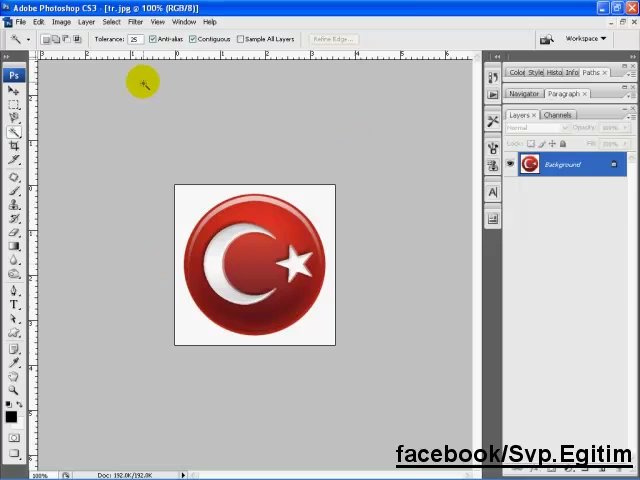Select the Rectangular Marquee tool
Viewport: 640px width, 480px height.
coord(13,104)
